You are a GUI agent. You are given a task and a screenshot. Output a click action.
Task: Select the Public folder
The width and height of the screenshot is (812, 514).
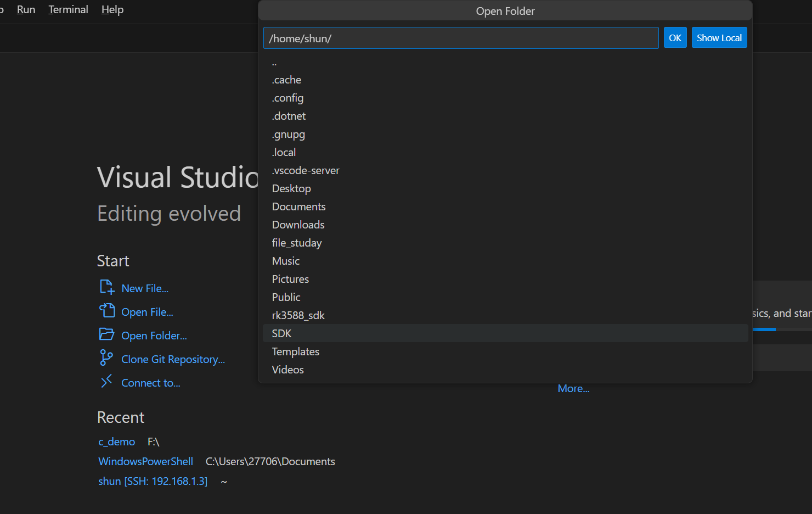[505, 297]
